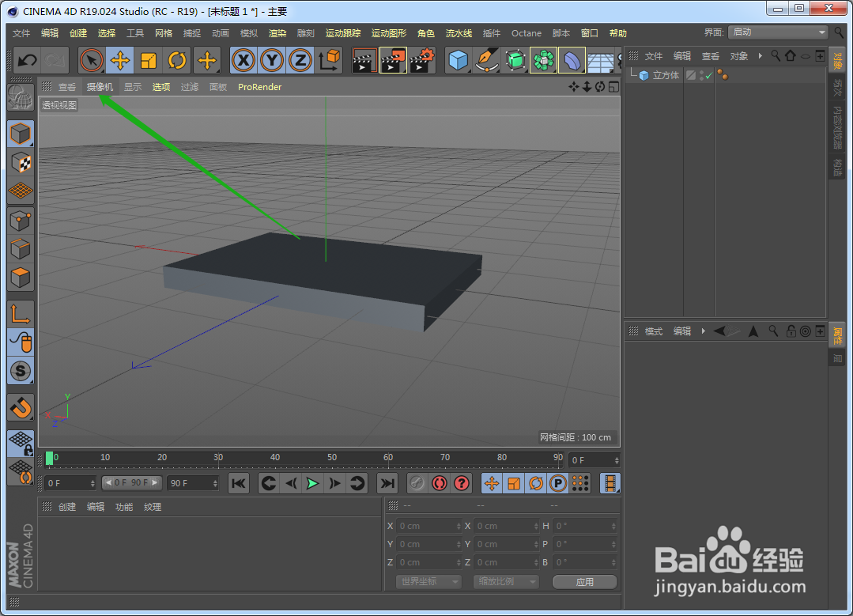Play animation forward
The image size is (853, 616).
pos(313,483)
